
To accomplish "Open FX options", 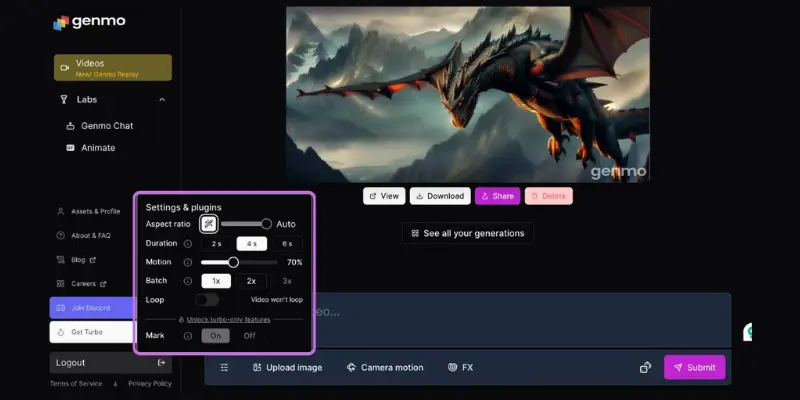I will pyautogui.click(x=460, y=367).
